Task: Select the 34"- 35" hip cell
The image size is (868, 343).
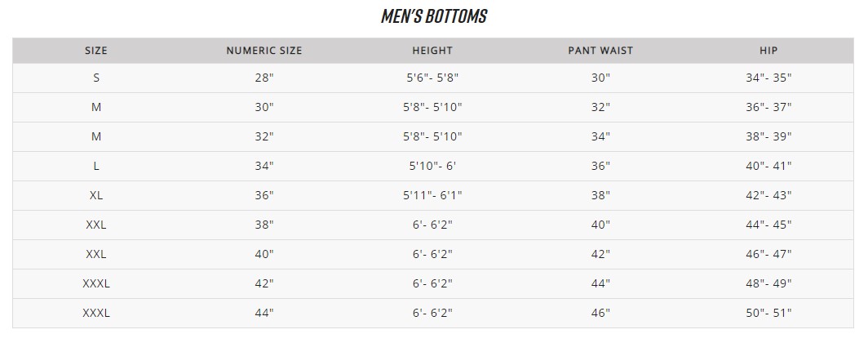Action: [x=768, y=78]
